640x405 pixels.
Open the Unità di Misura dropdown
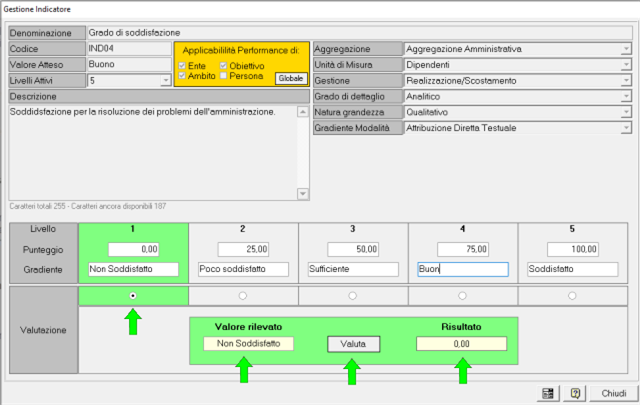pyautogui.click(x=626, y=65)
